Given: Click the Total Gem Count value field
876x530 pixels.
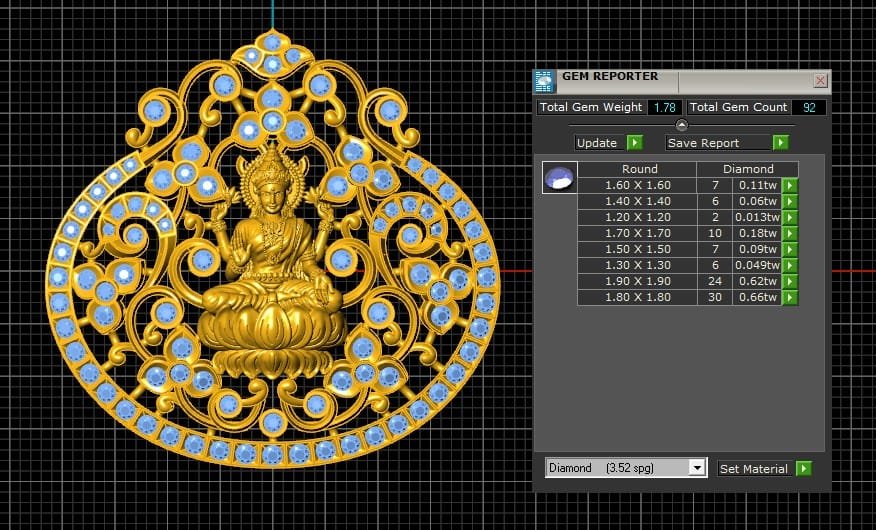Looking at the screenshot, I should pyautogui.click(x=808, y=107).
